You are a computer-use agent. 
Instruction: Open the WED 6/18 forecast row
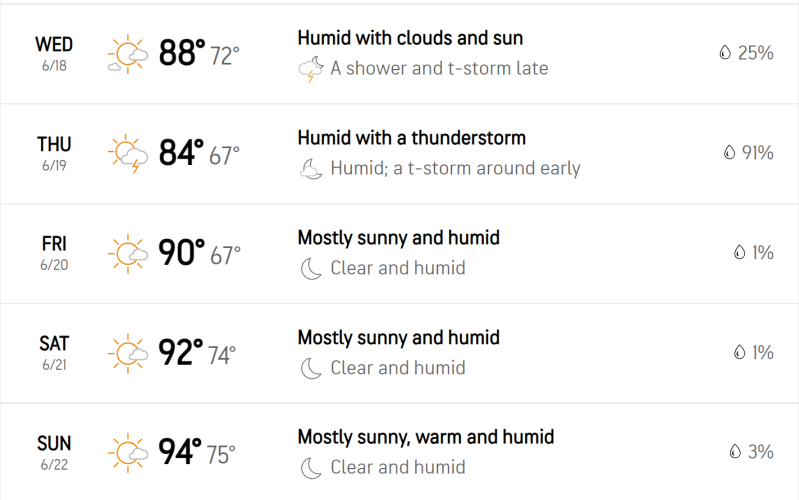click(400, 54)
